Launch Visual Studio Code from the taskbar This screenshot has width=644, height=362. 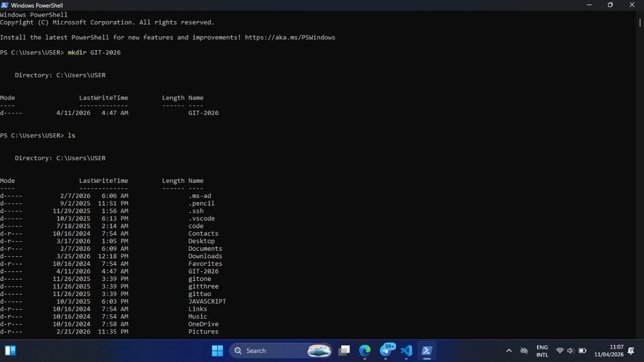point(406,350)
